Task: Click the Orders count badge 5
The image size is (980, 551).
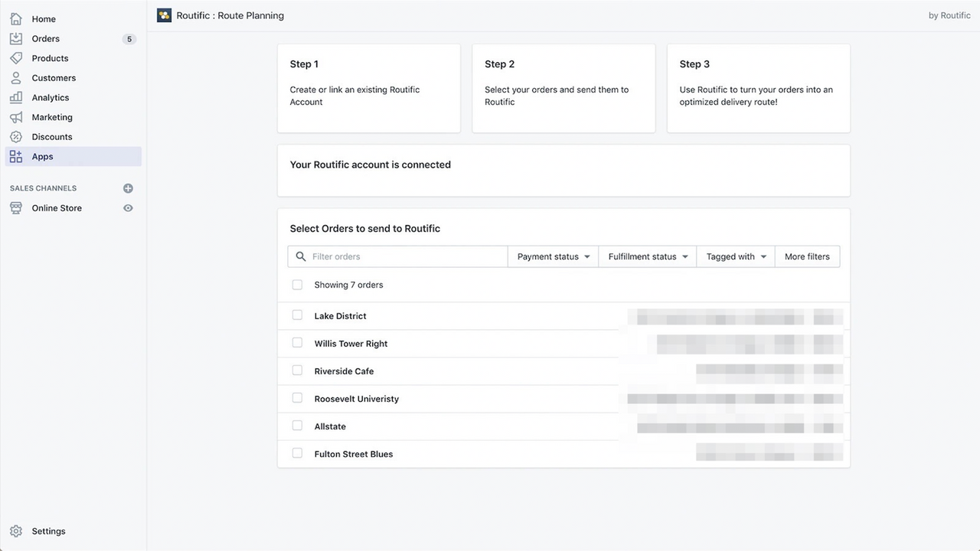Action: (129, 39)
